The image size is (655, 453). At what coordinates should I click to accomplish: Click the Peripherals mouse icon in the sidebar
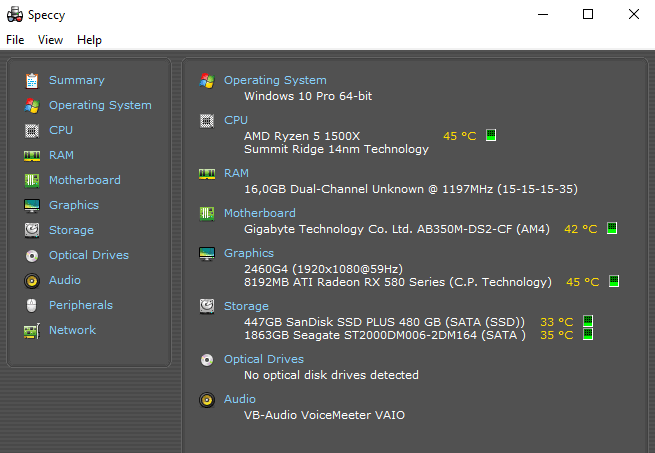coord(32,305)
